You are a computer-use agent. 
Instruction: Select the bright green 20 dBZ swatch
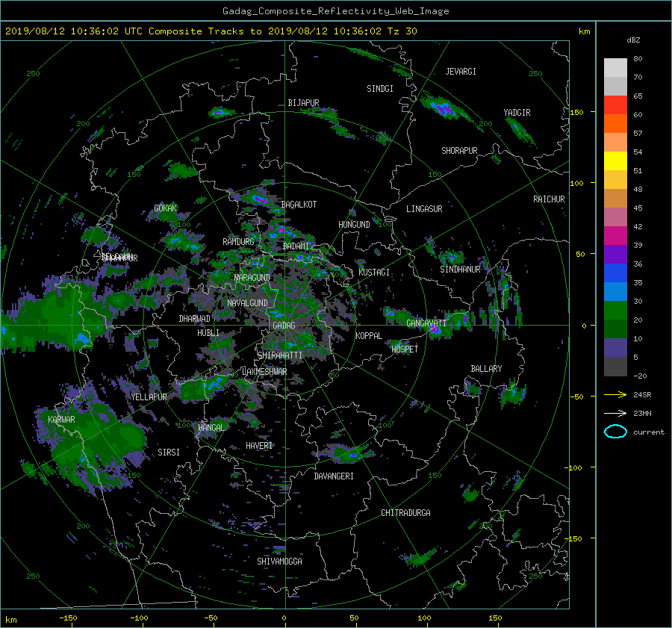pyautogui.click(x=615, y=310)
